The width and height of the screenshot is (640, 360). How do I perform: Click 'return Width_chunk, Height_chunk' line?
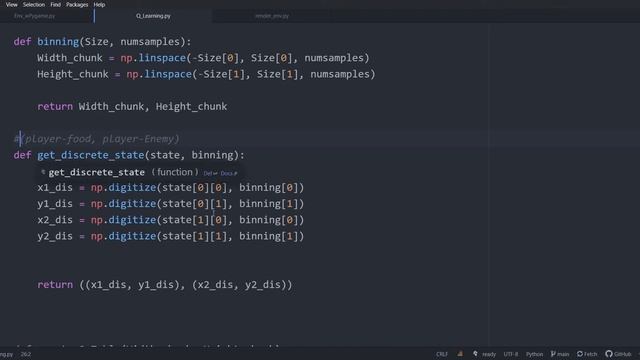[x=132, y=107]
